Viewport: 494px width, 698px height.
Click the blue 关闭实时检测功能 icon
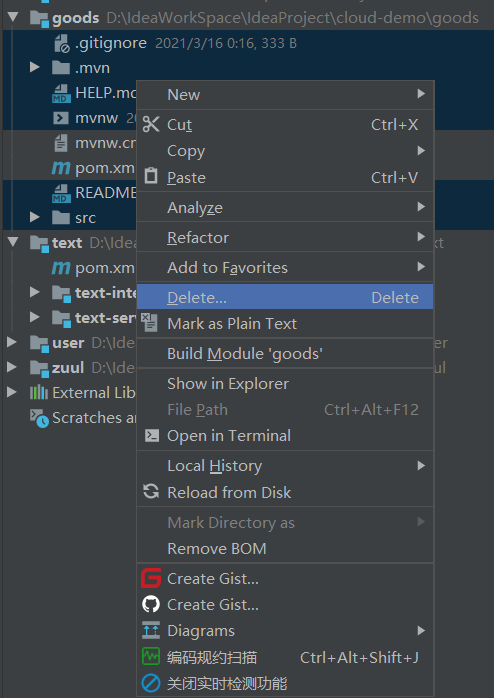(151, 683)
